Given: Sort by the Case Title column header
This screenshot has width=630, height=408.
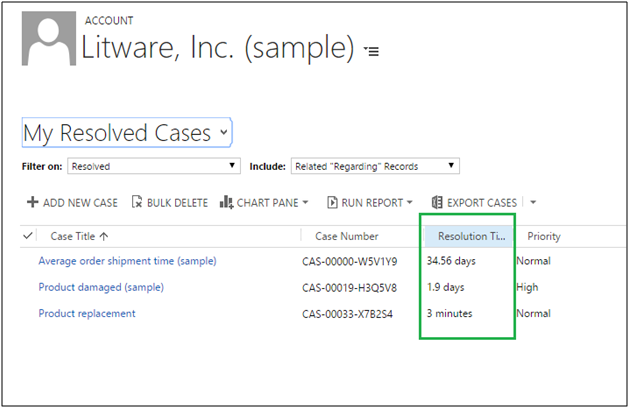Looking at the screenshot, I should click(x=73, y=236).
